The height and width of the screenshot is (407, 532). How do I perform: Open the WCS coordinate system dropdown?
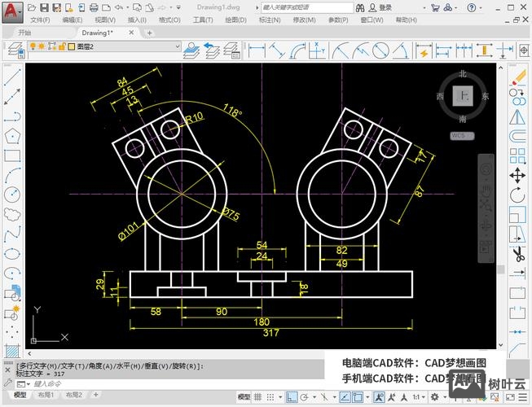click(464, 137)
